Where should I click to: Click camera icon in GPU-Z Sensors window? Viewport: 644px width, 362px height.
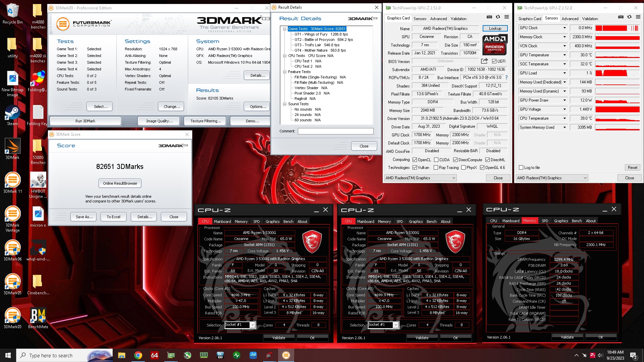pyautogui.click(x=621, y=17)
